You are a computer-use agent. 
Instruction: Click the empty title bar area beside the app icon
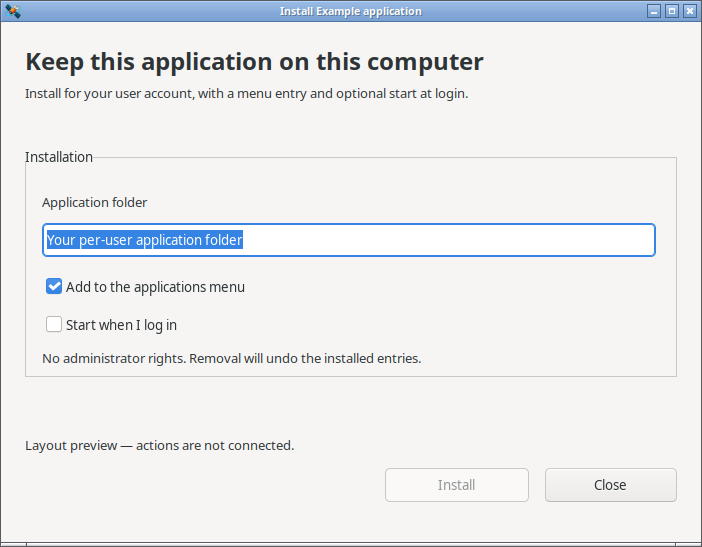coord(148,11)
